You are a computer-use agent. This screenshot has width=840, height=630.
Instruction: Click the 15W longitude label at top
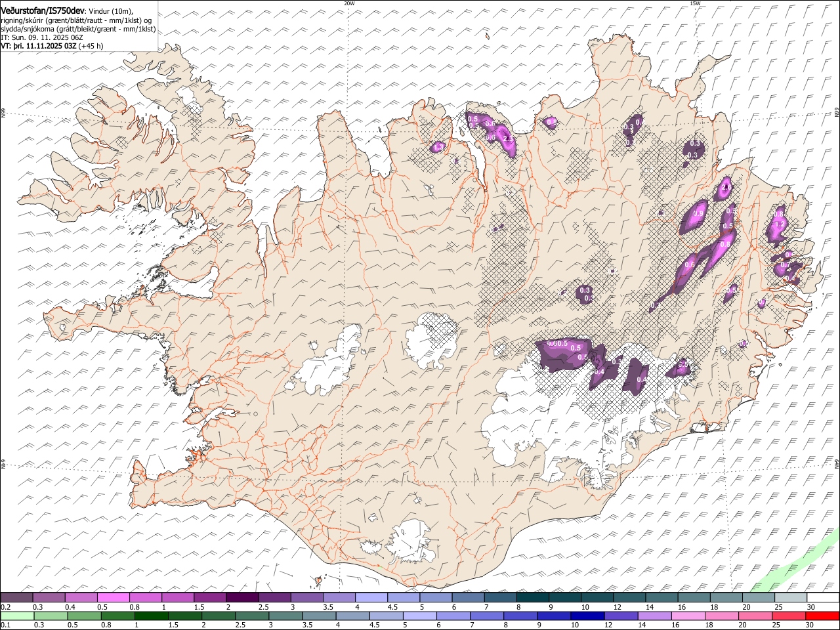click(x=695, y=3)
